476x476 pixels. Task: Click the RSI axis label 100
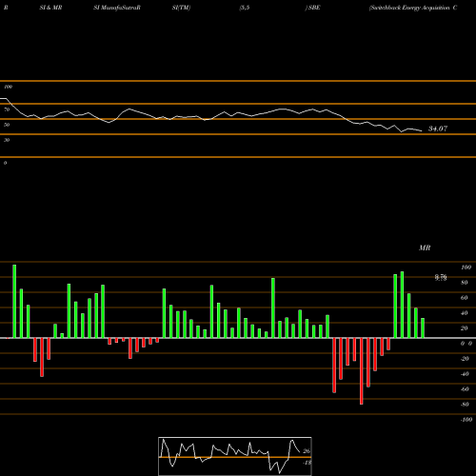[x=8, y=87]
